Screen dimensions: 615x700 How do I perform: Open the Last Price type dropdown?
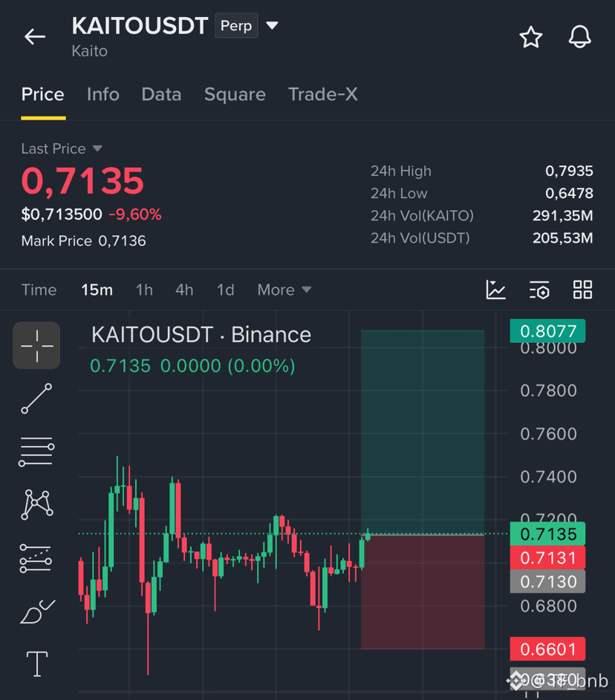click(62, 148)
